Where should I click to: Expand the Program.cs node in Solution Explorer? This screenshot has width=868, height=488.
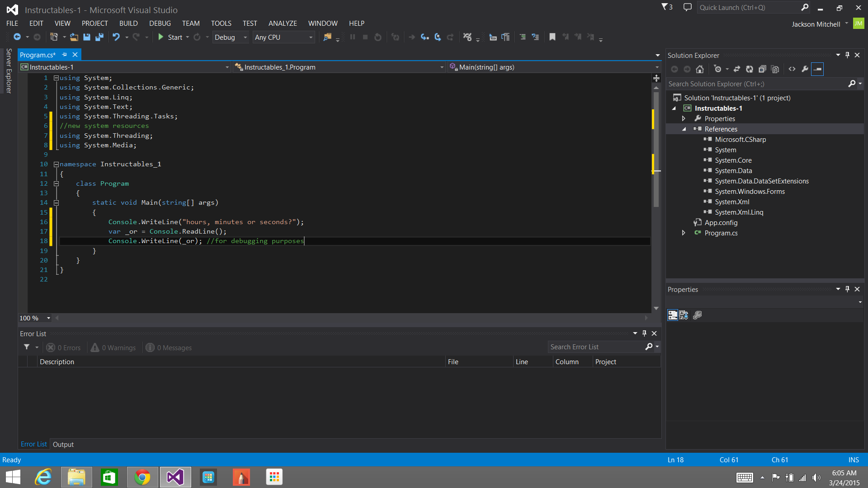tap(684, 233)
